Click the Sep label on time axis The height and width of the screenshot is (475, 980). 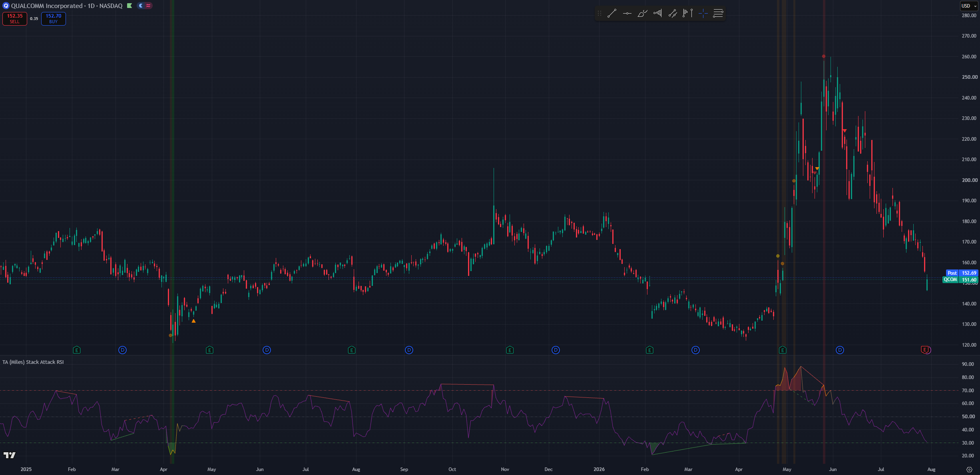[x=404, y=469]
